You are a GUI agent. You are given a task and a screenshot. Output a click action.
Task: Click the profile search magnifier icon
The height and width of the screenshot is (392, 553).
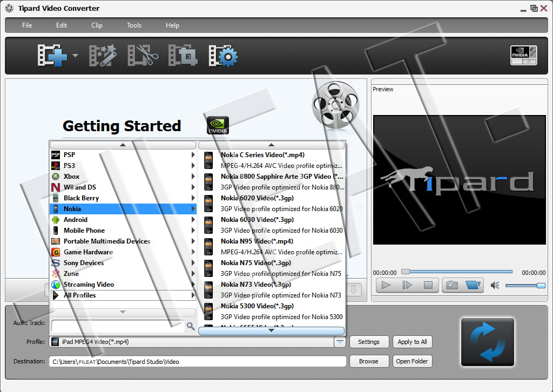point(191,326)
